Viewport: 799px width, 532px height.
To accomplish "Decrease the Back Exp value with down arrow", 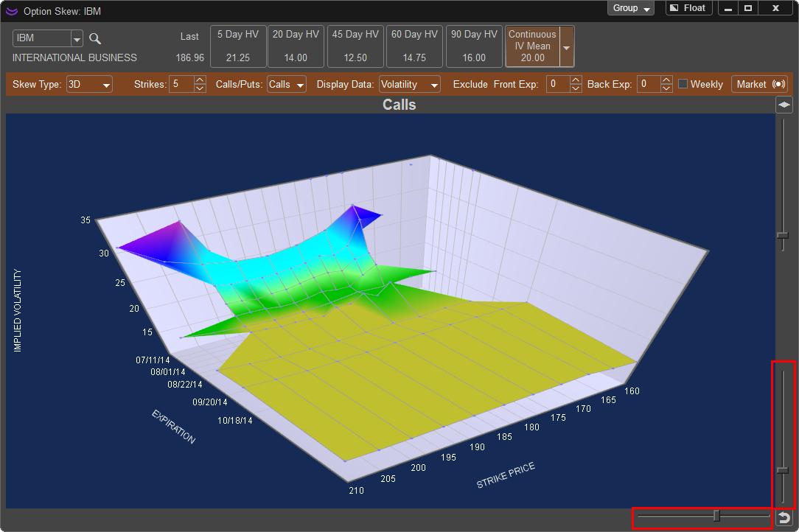I will [x=666, y=88].
